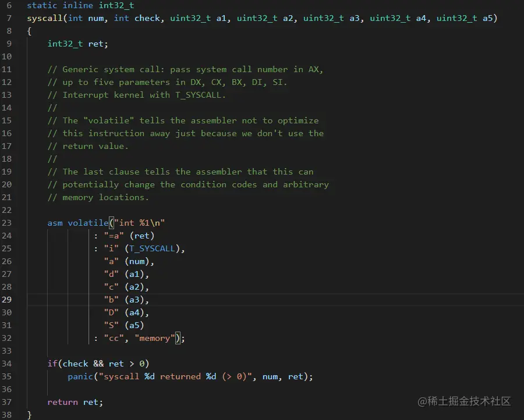Click line number 23 in the gutter

click(6, 223)
